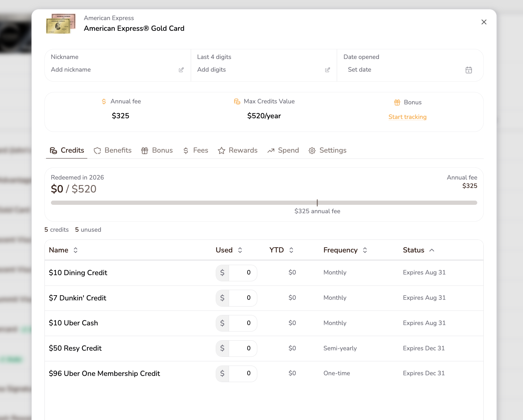Sort credits table by Frequency
The width and height of the screenshot is (523, 420).
pyautogui.click(x=345, y=250)
